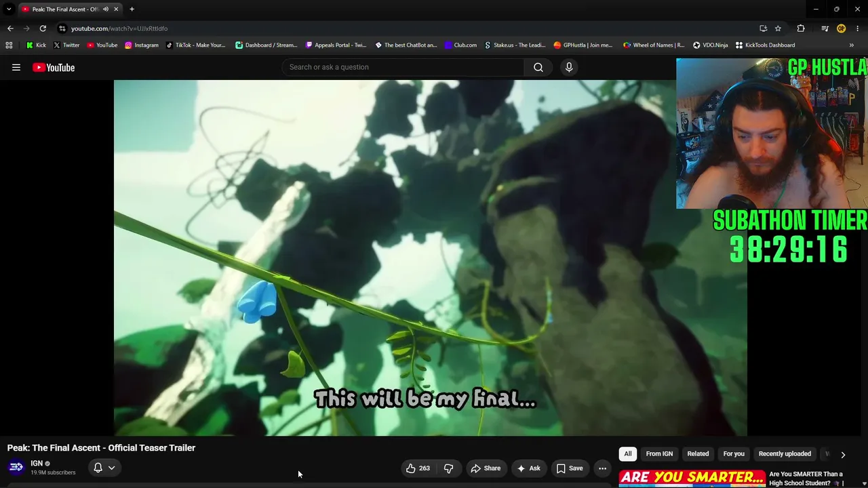This screenshot has height=488, width=868.
Task: Open the Stake.us bookmark
Action: click(515, 45)
